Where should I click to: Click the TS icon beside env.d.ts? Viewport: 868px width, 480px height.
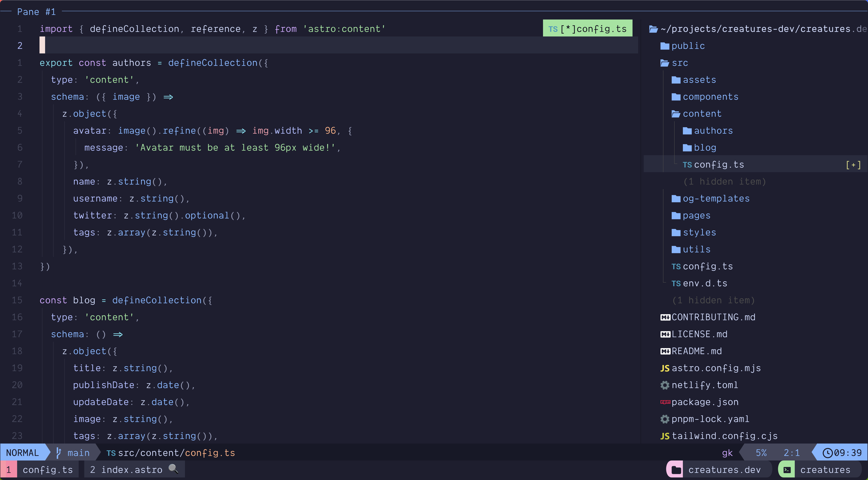tap(676, 283)
